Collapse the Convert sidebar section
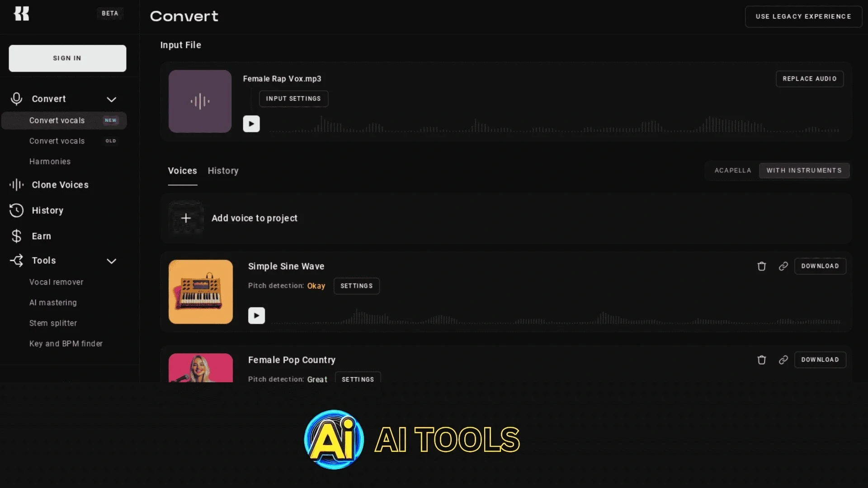 click(112, 99)
